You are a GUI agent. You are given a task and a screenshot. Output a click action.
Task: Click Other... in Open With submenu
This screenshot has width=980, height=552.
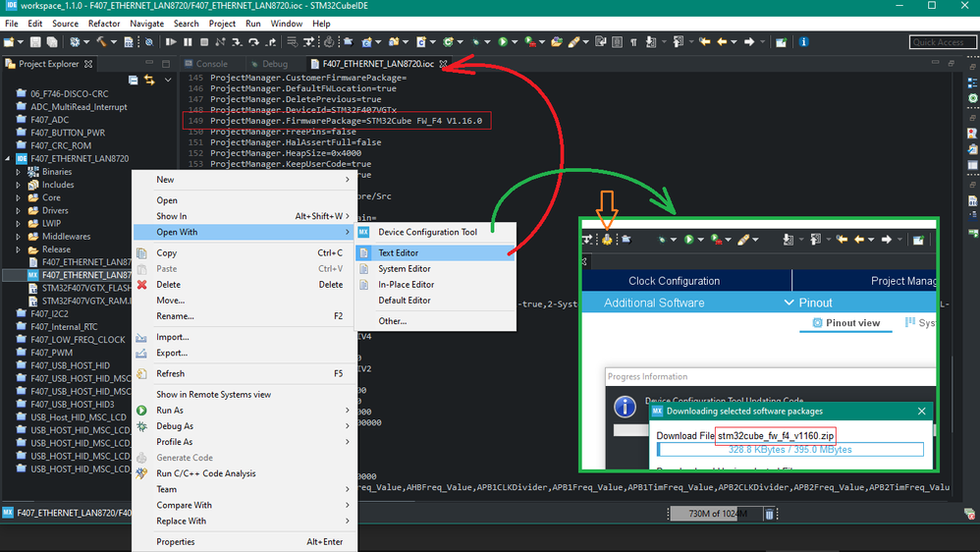(x=435, y=321)
